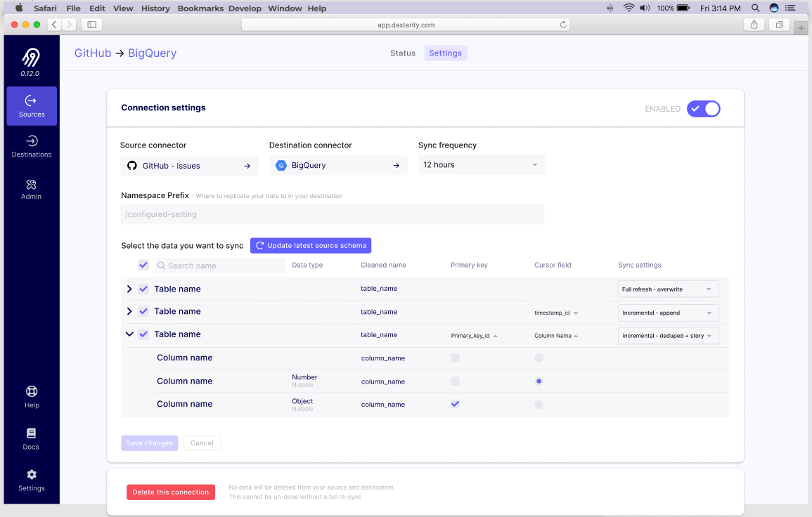Click the Update latest source schema button

[x=310, y=245]
